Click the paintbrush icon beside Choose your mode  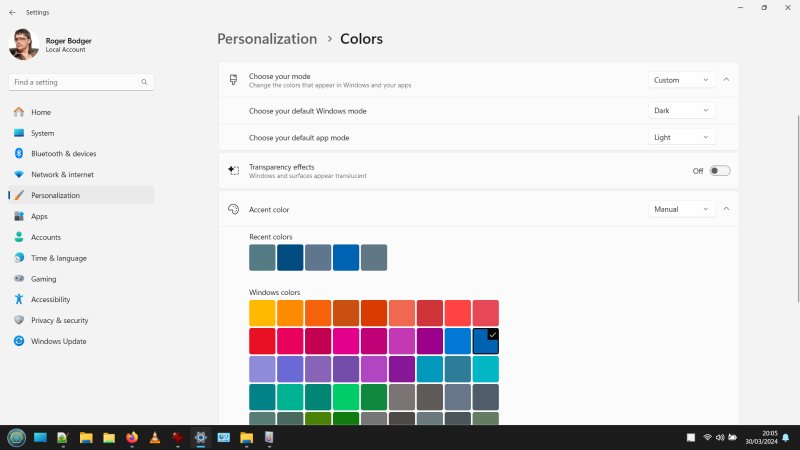(233, 80)
